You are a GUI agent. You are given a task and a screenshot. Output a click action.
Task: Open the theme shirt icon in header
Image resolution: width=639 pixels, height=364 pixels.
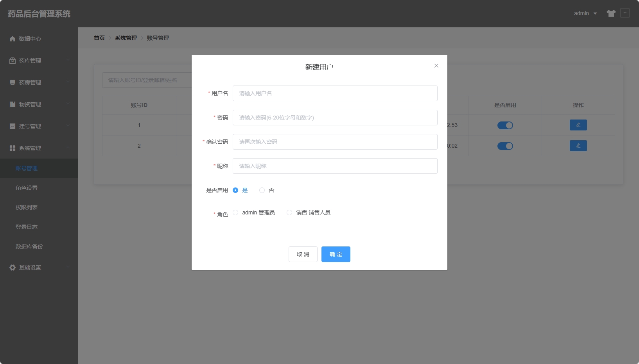coord(611,13)
